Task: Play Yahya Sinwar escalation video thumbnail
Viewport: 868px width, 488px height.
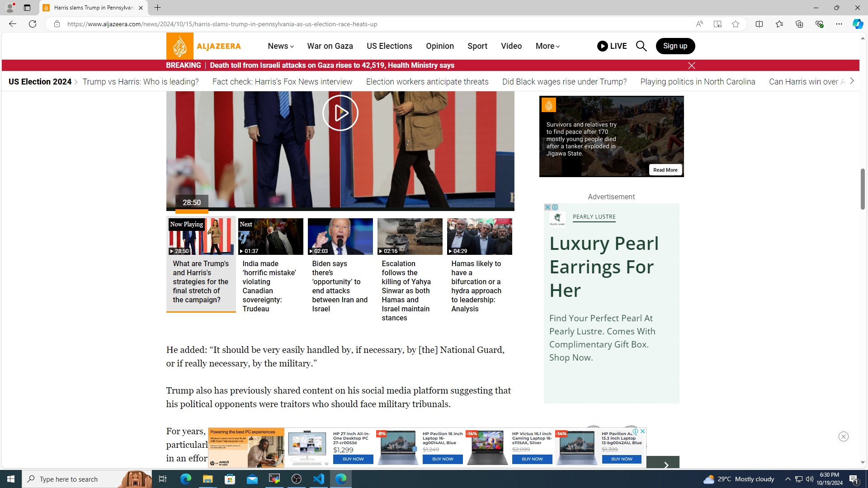Action: 410,271
